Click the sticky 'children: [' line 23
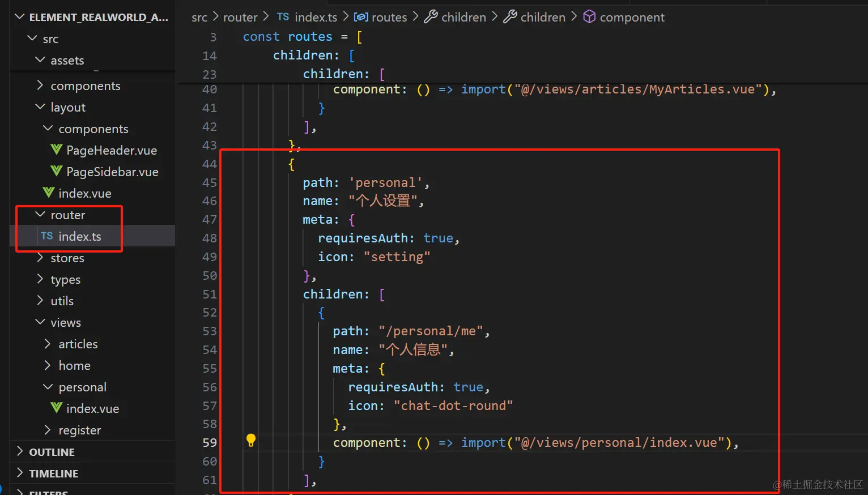 pos(344,74)
